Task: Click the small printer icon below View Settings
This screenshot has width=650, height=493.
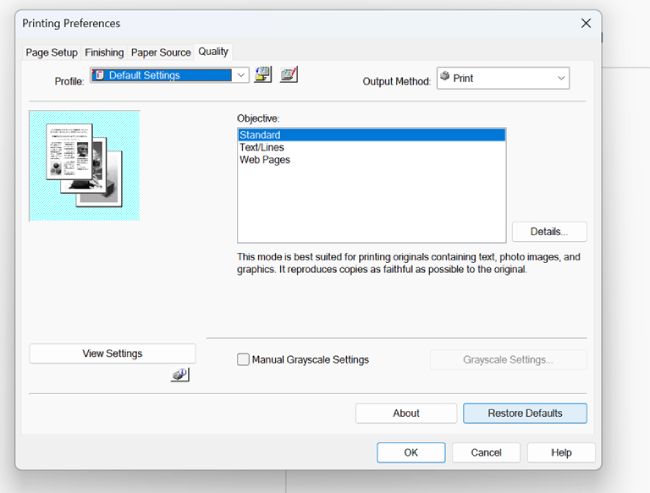Action: pyautogui.click(x=180, y=375)
